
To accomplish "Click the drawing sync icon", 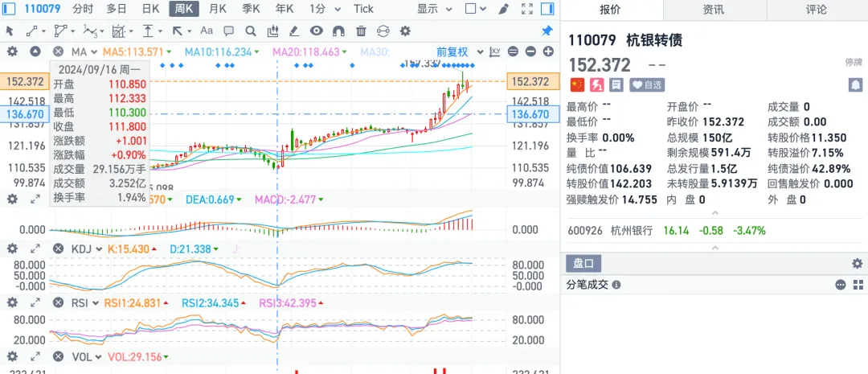I will (383, 31).
